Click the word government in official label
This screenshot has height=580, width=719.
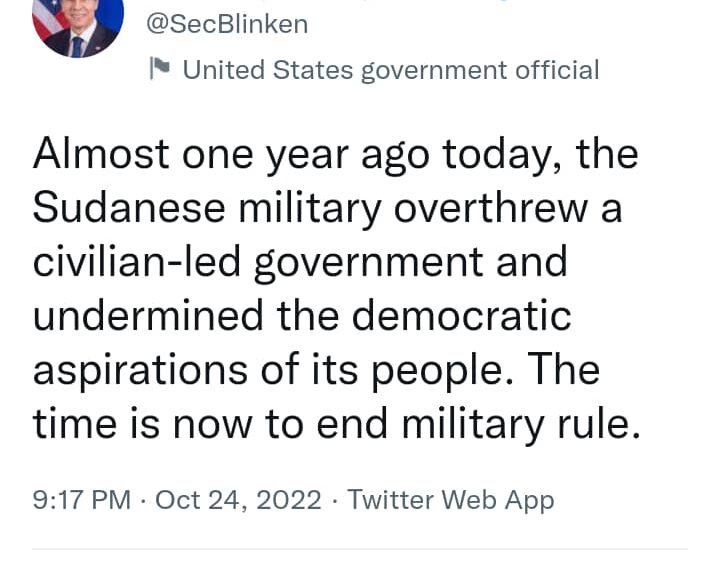click(x=434, y=72)
